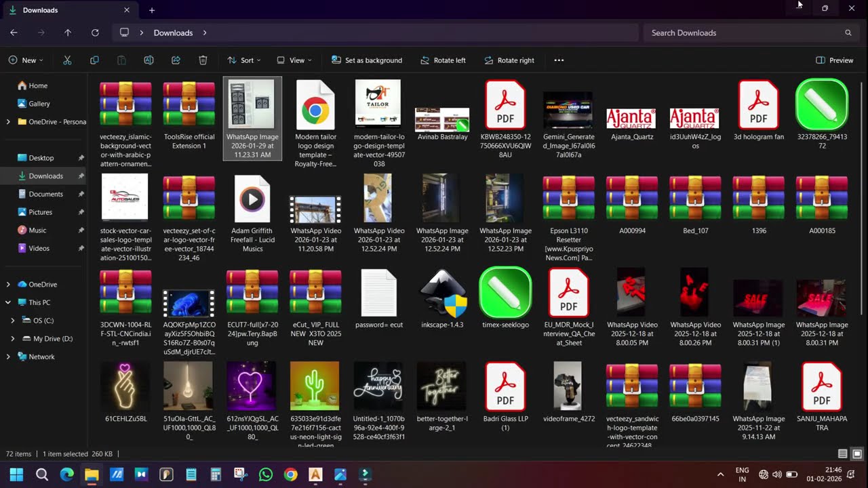Screen dimensions: 868x488
Task: Select the Downloads tab
Action: (71, 10)
